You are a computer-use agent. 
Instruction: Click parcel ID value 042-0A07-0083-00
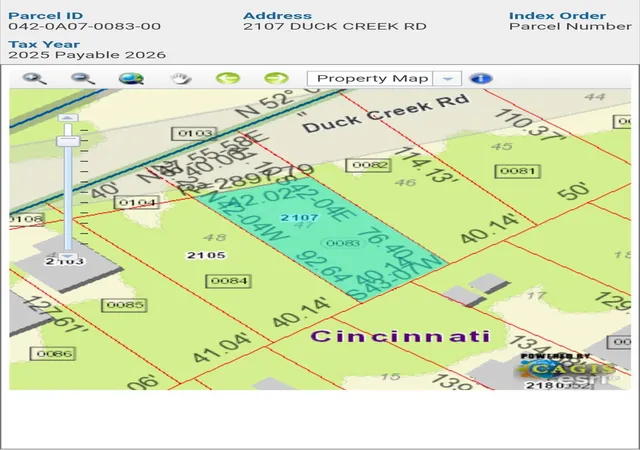84,27
